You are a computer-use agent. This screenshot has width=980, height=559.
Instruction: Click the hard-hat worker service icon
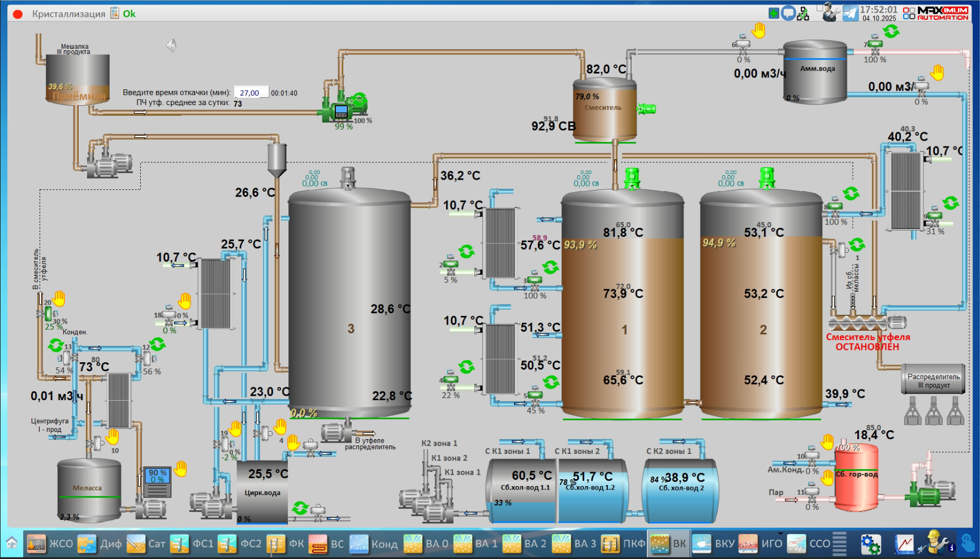click(x=936, y=543)
